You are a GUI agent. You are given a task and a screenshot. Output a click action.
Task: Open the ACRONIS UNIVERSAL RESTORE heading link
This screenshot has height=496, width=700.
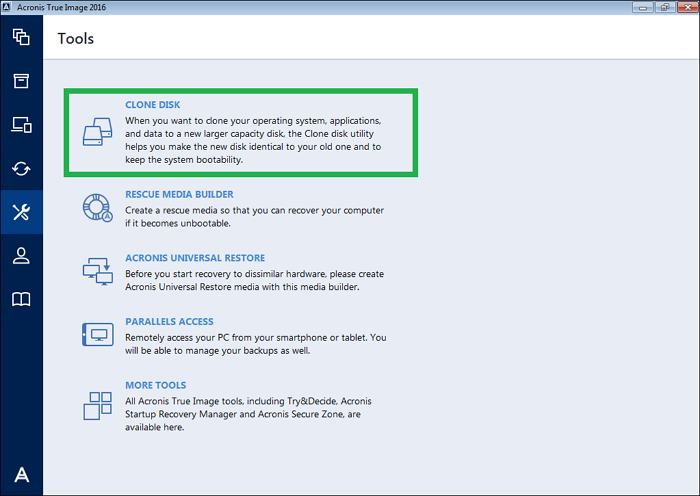click(x=194, y=258)
